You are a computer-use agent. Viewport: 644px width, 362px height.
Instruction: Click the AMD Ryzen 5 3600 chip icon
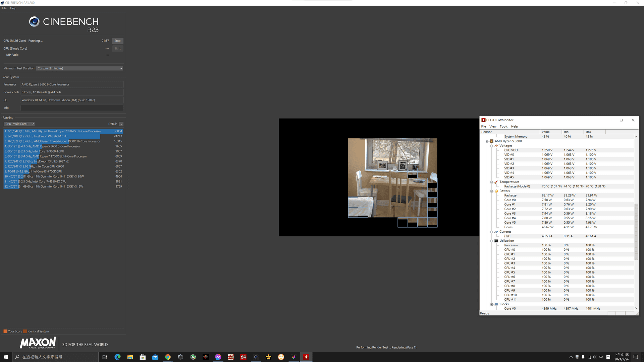pos(491,141)
